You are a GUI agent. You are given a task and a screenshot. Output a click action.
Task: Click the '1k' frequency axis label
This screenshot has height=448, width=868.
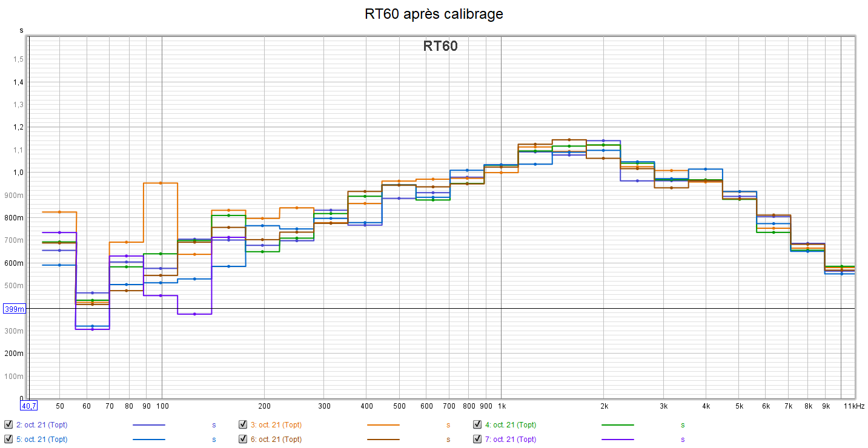pos(501,406)
